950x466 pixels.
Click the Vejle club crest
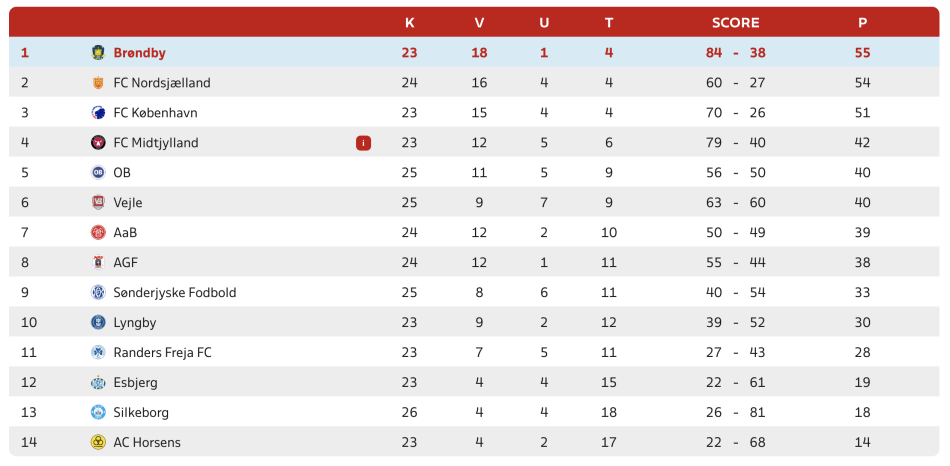pos(98,202)
